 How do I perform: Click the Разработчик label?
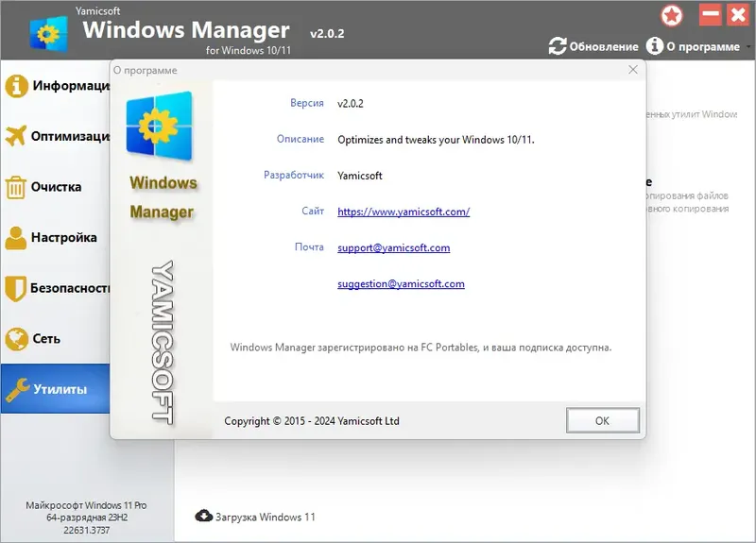coord(294,176)
